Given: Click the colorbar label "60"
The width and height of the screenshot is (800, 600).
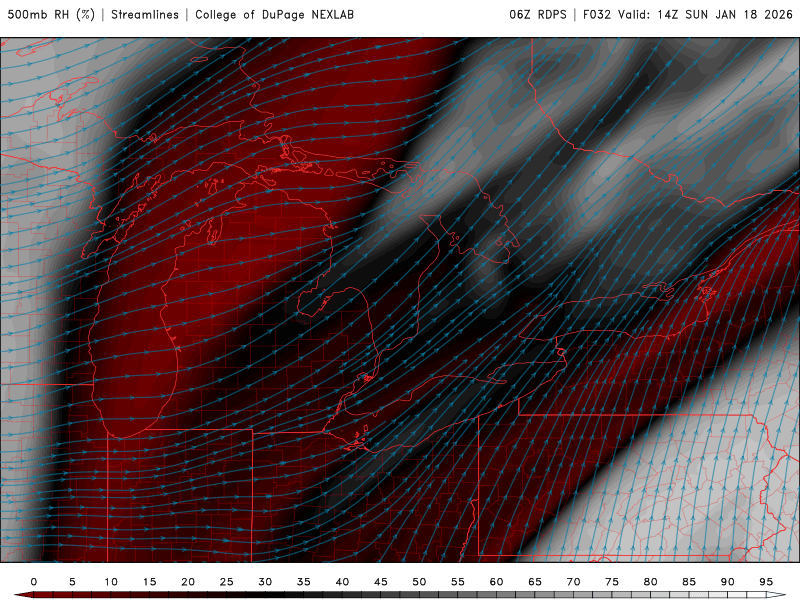Looking at the screenshot, I should (496, 582).
